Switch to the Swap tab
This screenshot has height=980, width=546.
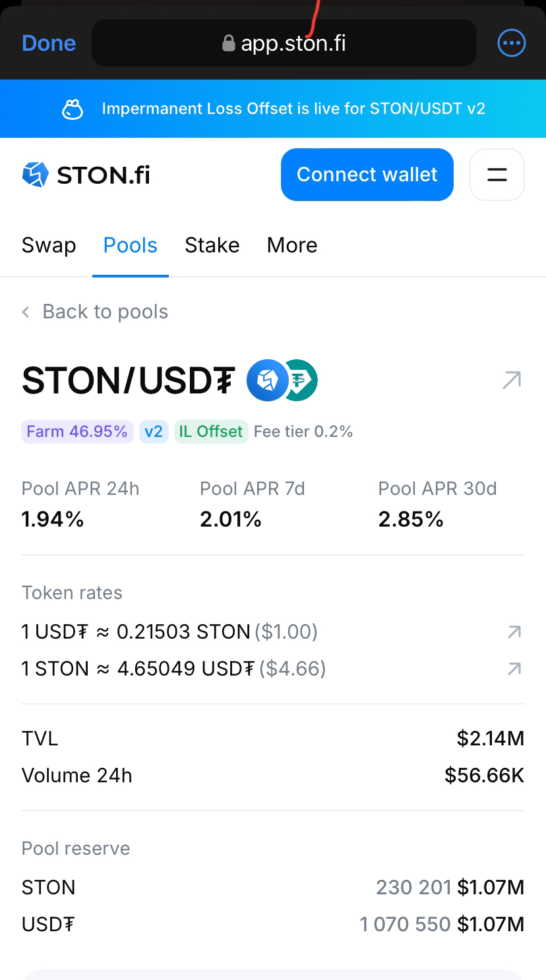coord(49,245)
